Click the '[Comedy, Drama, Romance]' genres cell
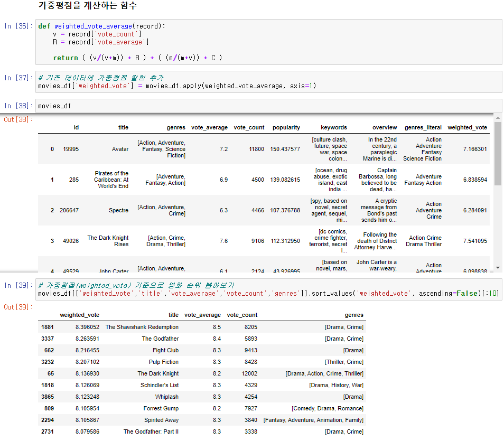 (x=328, y=408)
